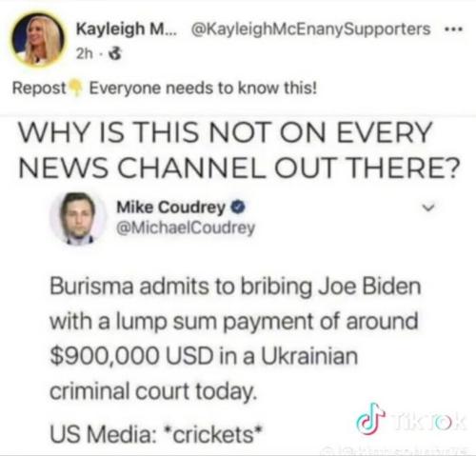The width and height of the screenshot is (476, 456).
Task: Click the 'WHY IS THIS NOT' headline
Action: point(239,150)
